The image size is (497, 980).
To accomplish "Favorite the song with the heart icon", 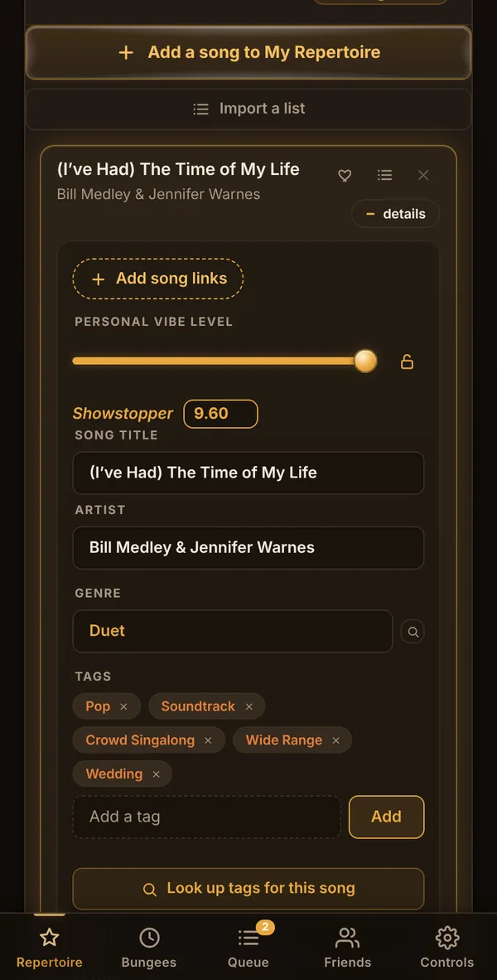I will point(345,176).
